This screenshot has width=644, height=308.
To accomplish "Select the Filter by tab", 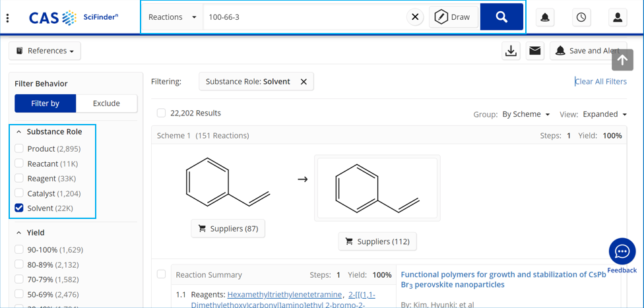I will pyautogui.click(x=46, y=104).
